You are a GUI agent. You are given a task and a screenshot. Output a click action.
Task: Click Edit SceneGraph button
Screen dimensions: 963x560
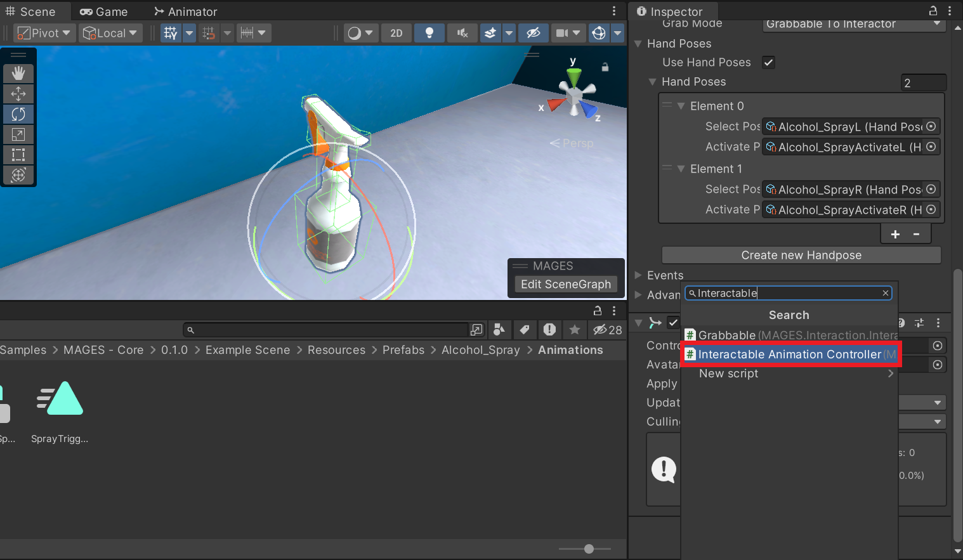tap(566, 284)
